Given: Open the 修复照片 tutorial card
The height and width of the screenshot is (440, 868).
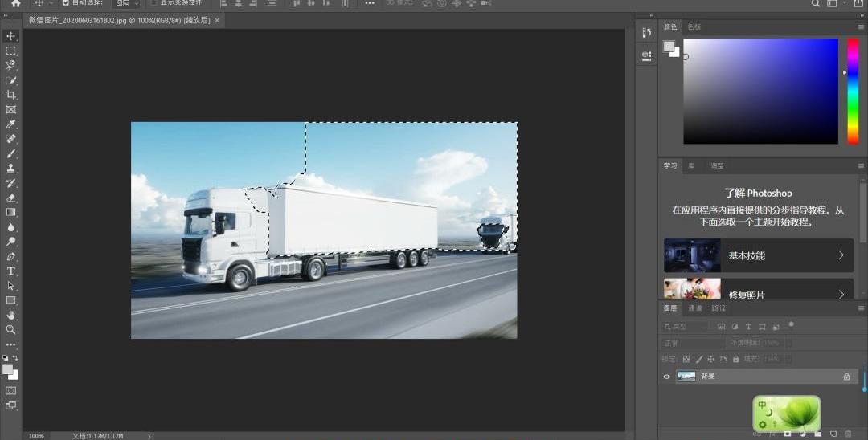Looking at the screenshot, I should [759, 288].
